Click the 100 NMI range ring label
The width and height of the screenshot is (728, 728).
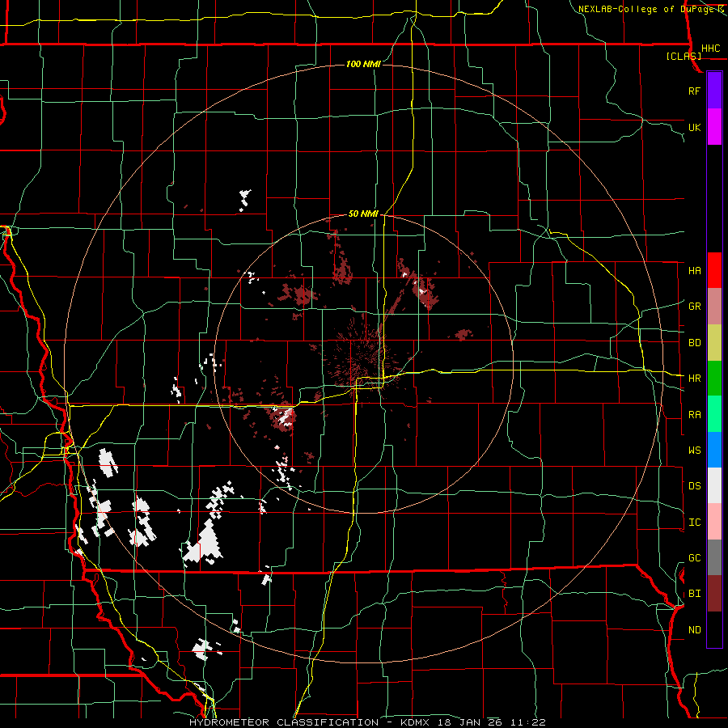pyautogui.click(x=363, y=64)
